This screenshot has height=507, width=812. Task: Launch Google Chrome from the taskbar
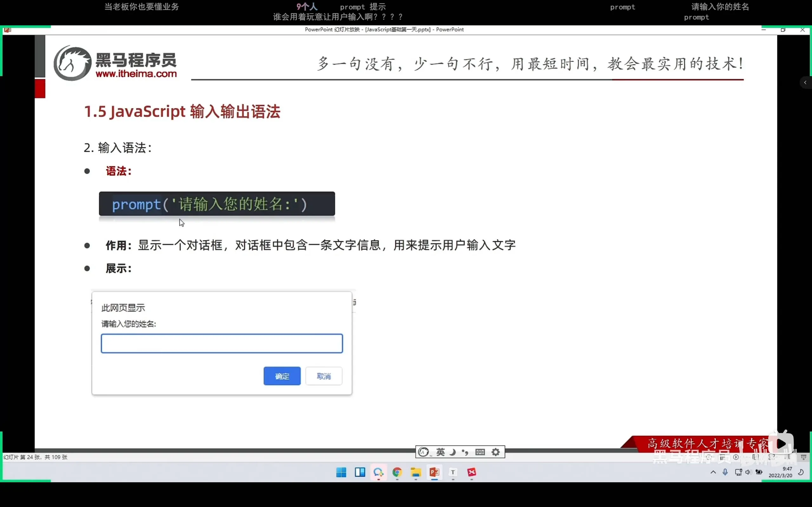tap(397, 472)
